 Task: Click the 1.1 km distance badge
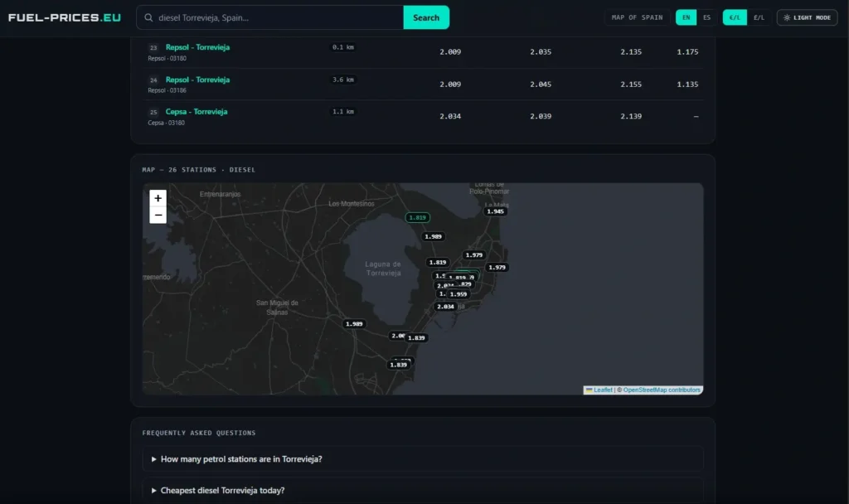(x=342, y=112)
